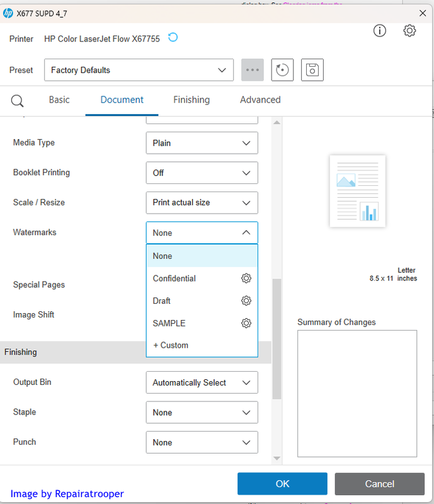Image resolution: width=434 pixels, height=504 pixels.
Task: Select None in watermark list
Action: (202, 256)
